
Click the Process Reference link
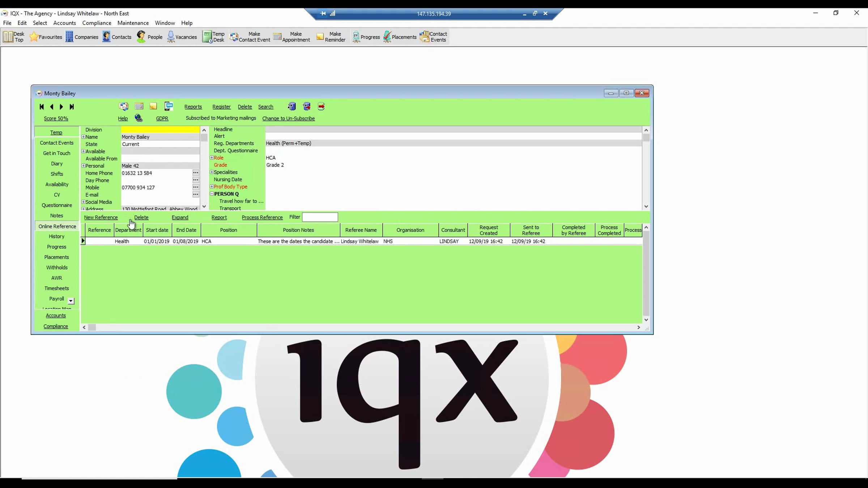pos(262,217)
